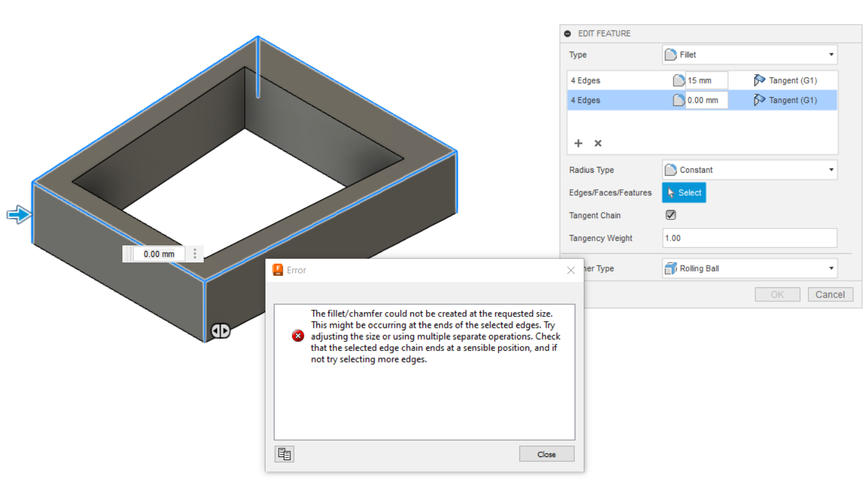Click the copy icon in Error dialog
Screen dimensions: 868x480
point(284,454)
